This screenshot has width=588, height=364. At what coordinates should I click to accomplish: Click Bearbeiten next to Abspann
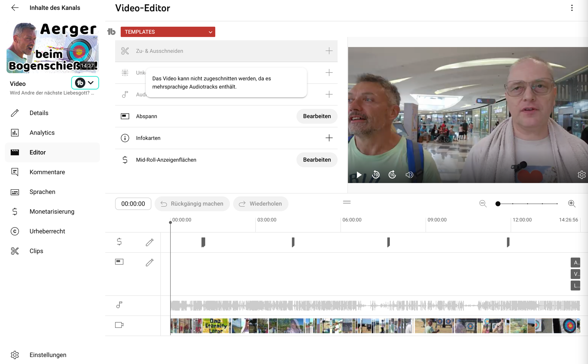[x=317, y=116]
